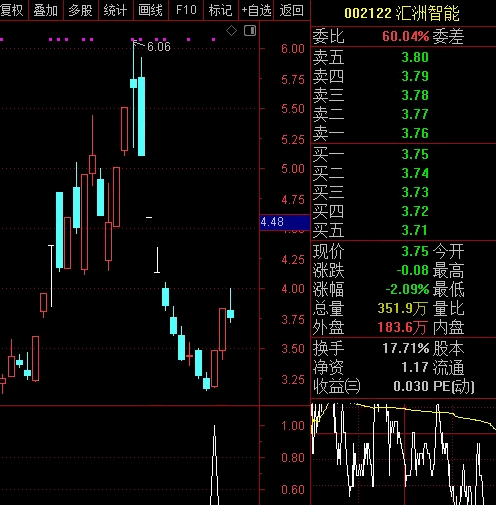This screenshot has width=496, height=505.
Task: Click the 3.25 price axis label
Action: point(293,380)
